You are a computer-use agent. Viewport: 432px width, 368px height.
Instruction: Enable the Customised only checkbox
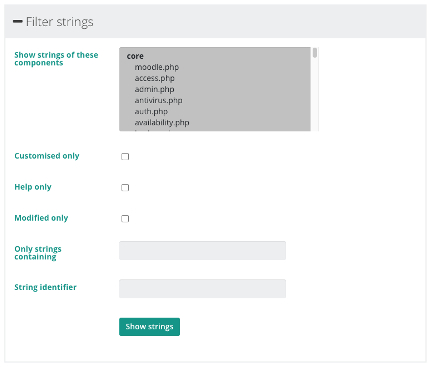[x=125, y=156]
